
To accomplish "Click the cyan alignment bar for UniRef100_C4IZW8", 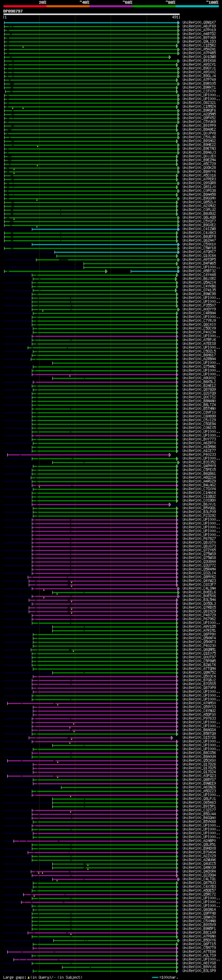I will point(105,229).
